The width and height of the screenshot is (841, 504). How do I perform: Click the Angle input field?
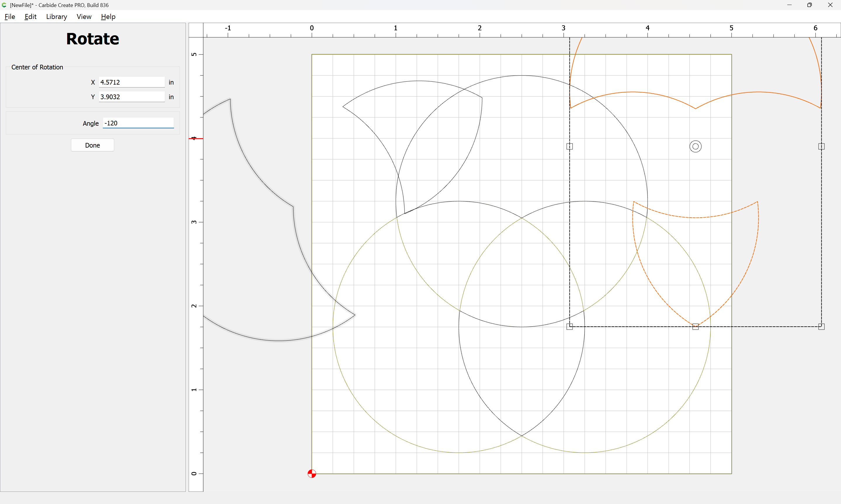click(138, 123)
